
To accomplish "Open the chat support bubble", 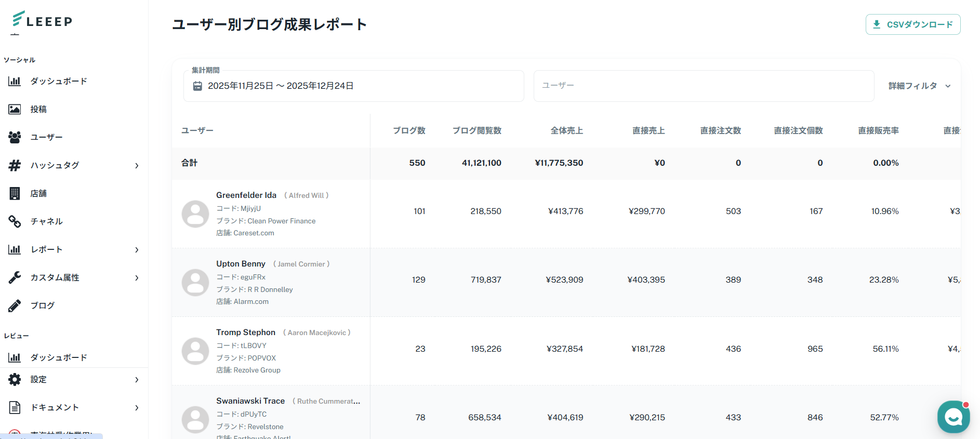I will [953, 417].
